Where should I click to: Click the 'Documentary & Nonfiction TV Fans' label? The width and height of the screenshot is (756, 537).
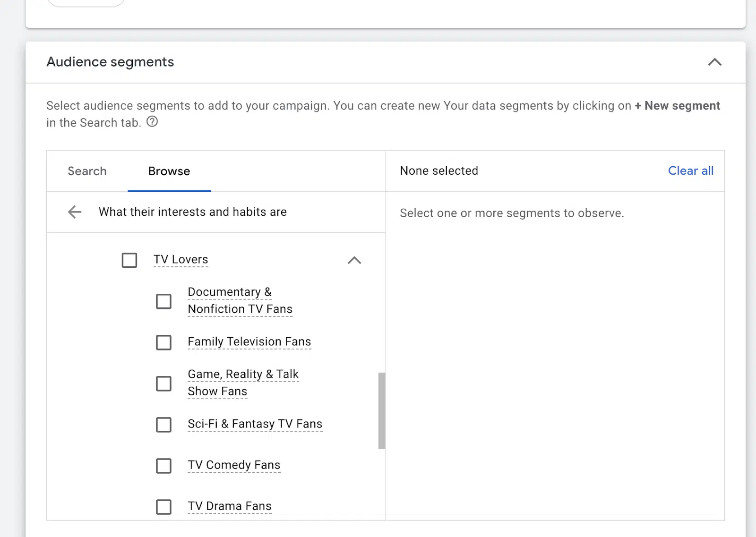[240, 300]
